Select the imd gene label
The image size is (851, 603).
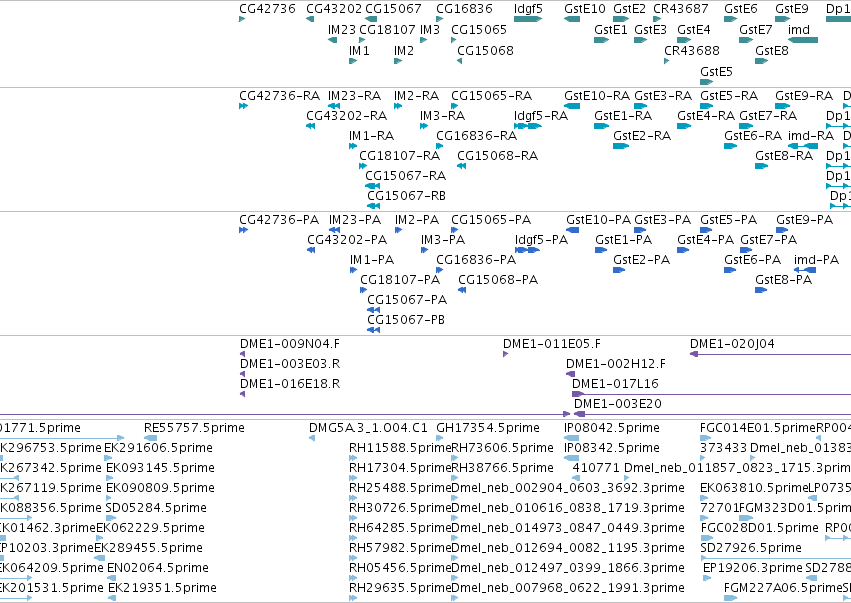pyautogui.click(x=798, y=29)
